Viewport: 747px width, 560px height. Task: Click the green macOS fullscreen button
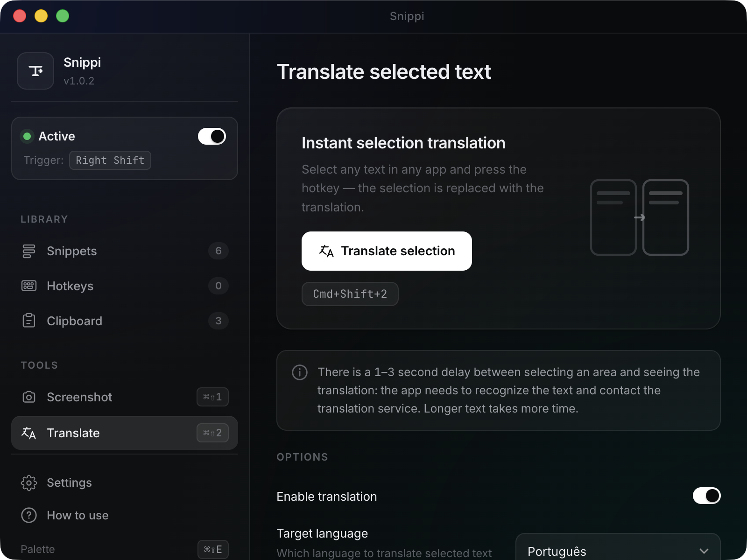(x=63, y=16)
